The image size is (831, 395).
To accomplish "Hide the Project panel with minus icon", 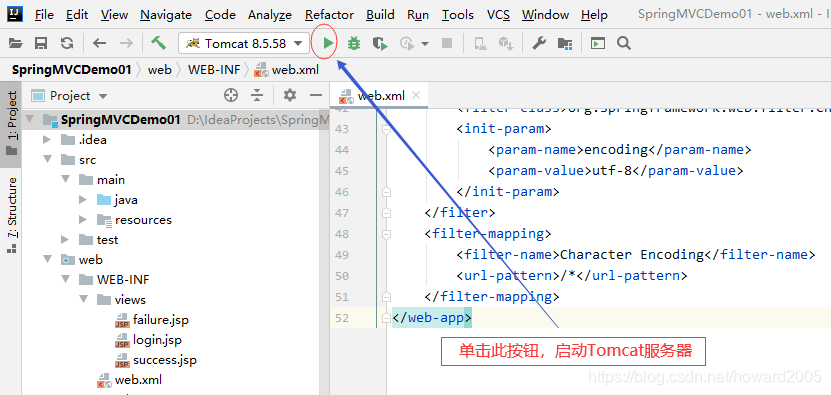I will [316, 95].
